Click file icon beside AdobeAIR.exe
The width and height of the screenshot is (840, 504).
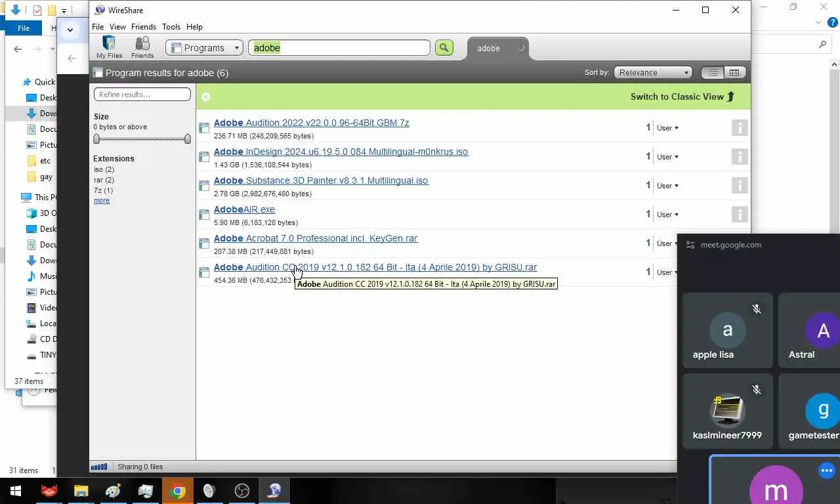204,215
